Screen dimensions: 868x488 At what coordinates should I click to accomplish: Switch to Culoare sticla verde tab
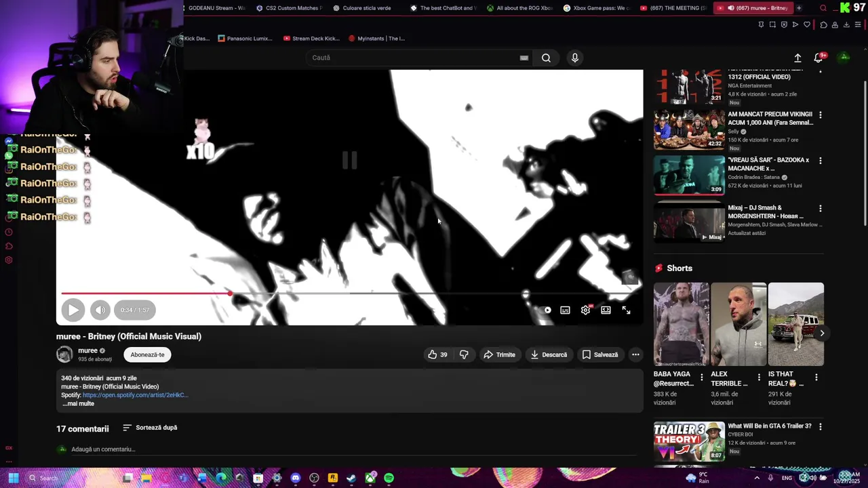[366, 8]
